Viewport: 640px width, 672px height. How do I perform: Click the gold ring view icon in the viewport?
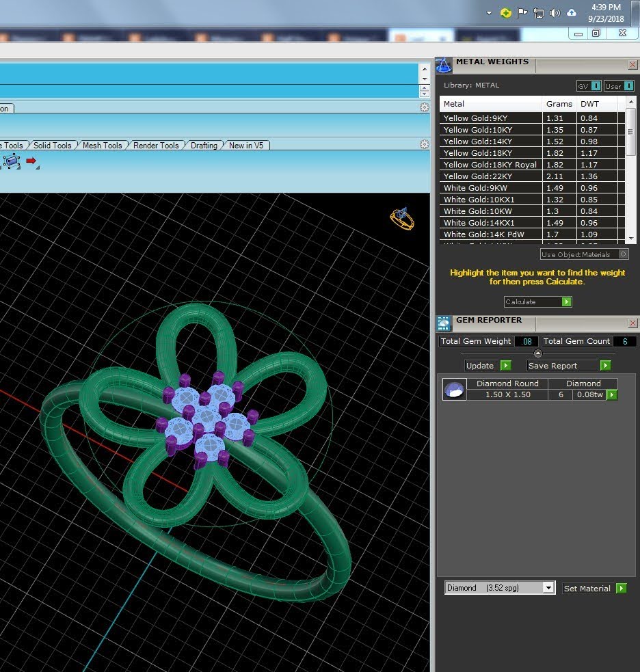click(402, 219)
